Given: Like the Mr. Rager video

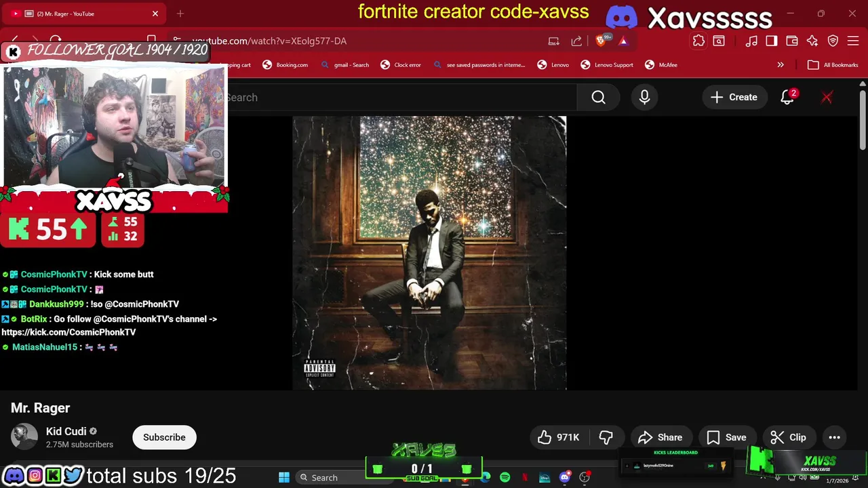Looking at the screenshot, I should coord(558,437).
